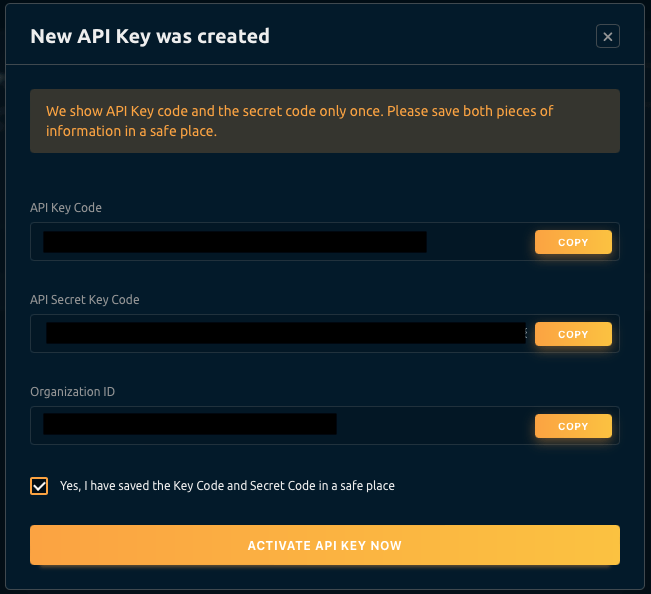
Task: Click the 'API Key Code' field label
Action: (x=66, y=208)
